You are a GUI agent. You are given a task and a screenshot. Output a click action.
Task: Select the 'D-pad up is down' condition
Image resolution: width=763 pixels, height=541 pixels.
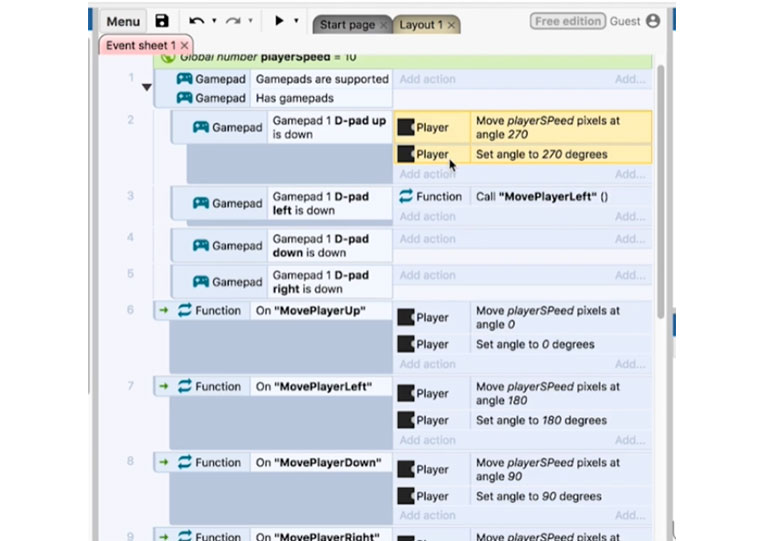pos(329,127)
